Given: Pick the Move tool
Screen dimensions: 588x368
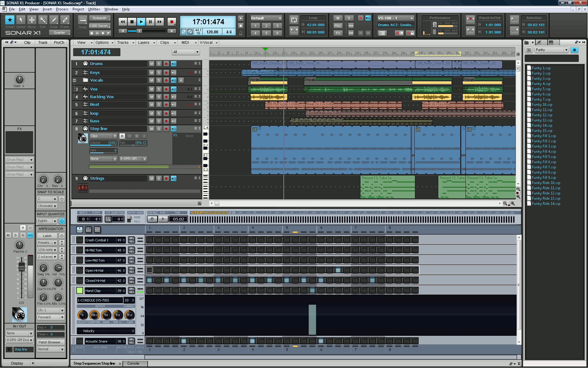Looking at the screenshot, I should [x=32, y=20].
